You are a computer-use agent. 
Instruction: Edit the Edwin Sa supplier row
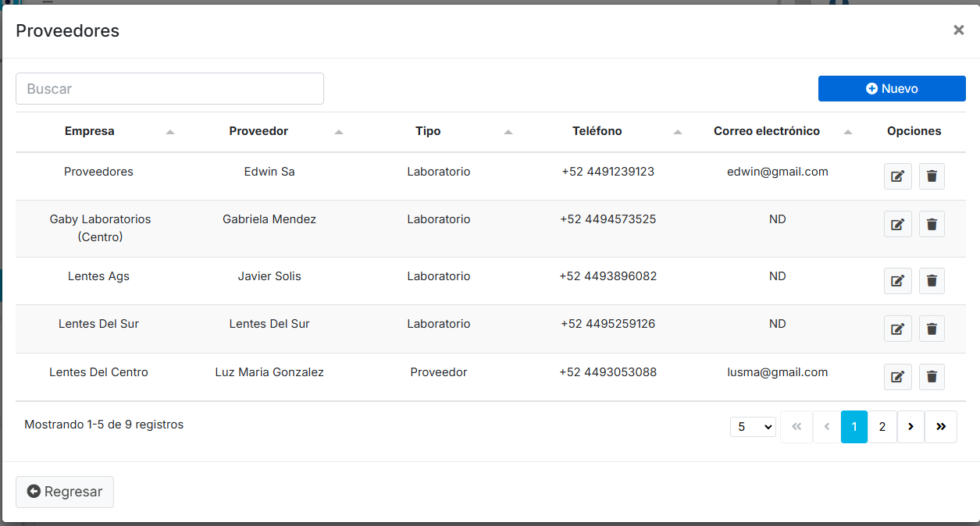tap(897, 176)
